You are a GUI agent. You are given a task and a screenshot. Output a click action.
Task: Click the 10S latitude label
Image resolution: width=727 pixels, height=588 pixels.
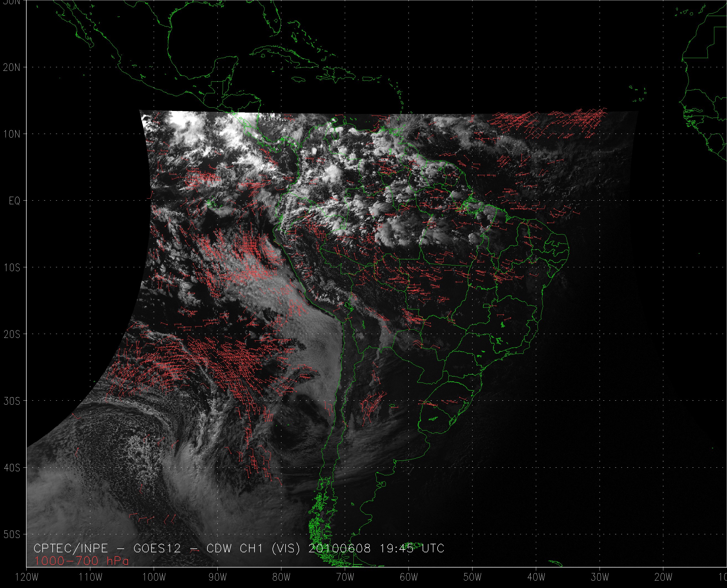(x=12, y=268)
